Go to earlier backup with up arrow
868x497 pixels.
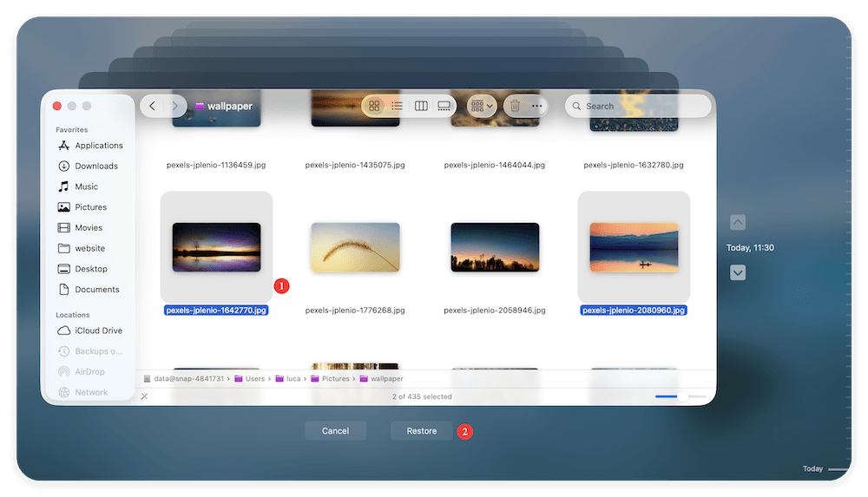pyautogui.click(x=737, y=223)
